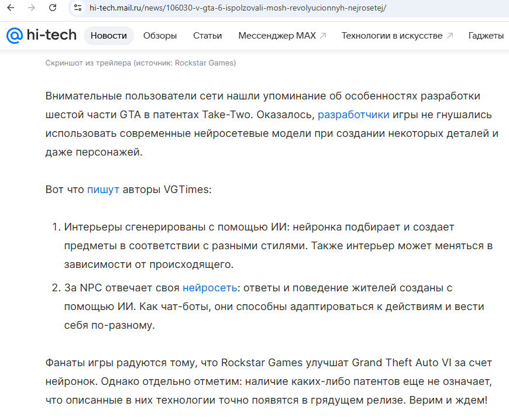Open site information icon in address bar
Viewport: 509px width, 420px height.
tap(78, 8)
